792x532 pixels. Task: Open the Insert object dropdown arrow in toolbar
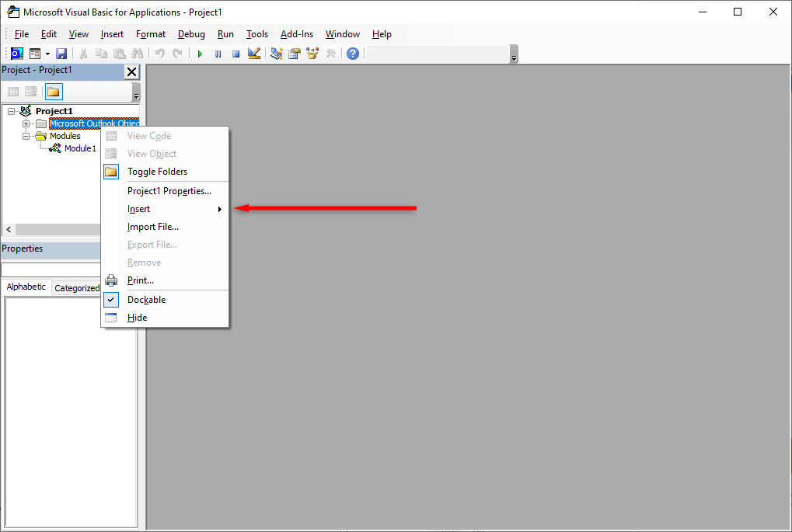click(47, 54)
